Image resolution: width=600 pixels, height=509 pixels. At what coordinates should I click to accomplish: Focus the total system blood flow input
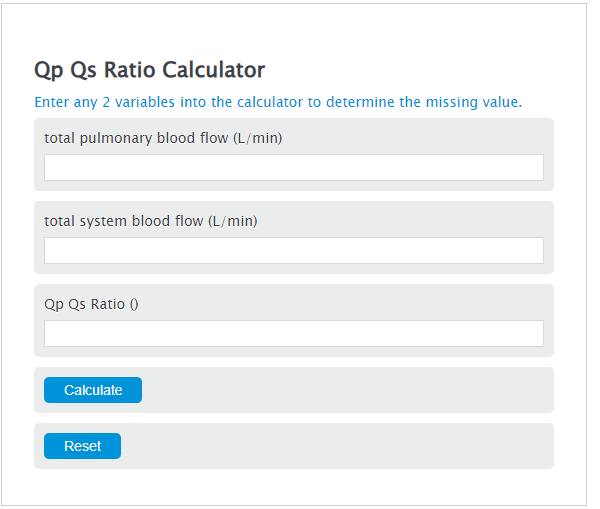coord(293,250)
